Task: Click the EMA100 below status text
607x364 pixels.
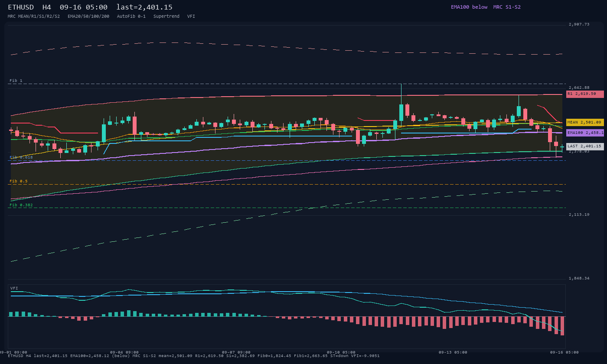Action: click(469, 7)
